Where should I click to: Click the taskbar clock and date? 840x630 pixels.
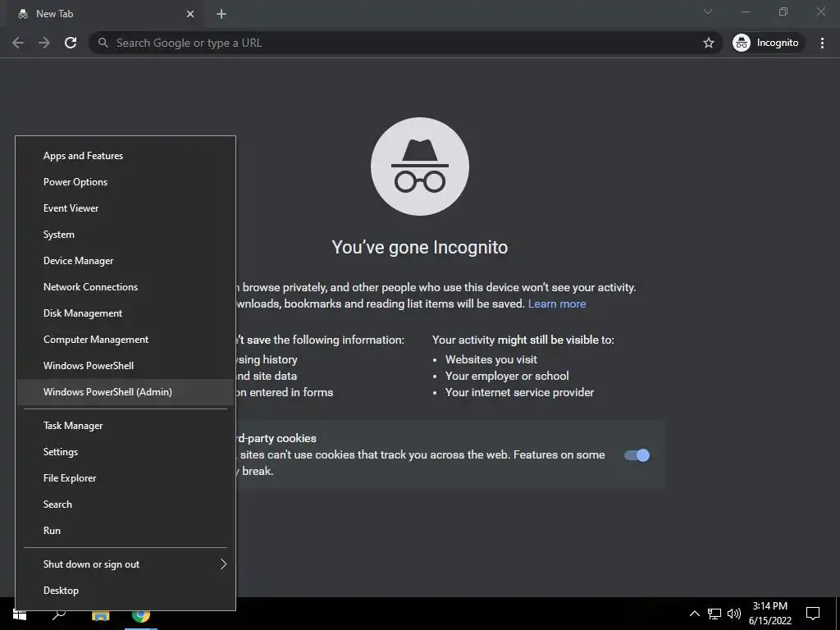(769, 614)
